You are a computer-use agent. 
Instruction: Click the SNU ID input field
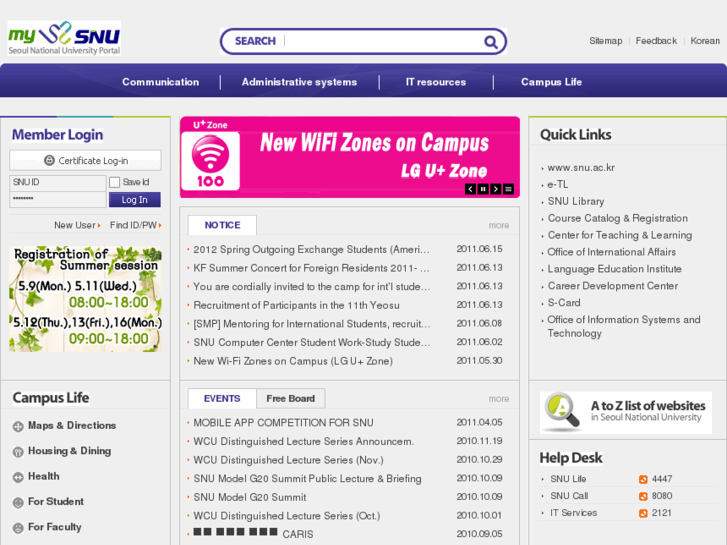click(x=58, y=182)
